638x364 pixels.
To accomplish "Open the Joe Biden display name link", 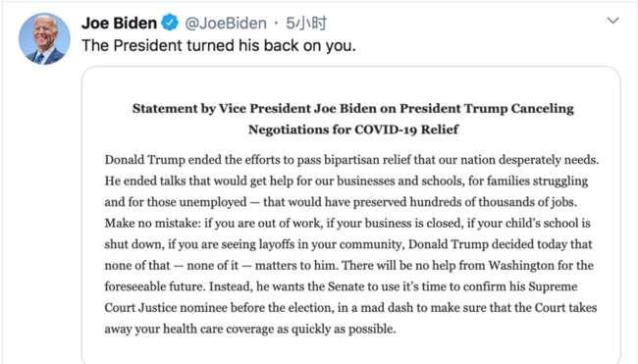I will 119,23.
